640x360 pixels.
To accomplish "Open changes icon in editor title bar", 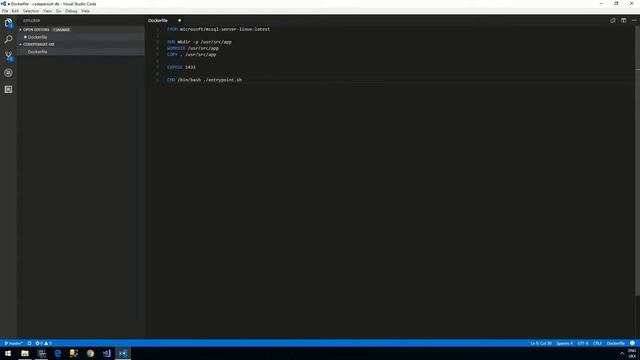I will [x=613, y=20].
